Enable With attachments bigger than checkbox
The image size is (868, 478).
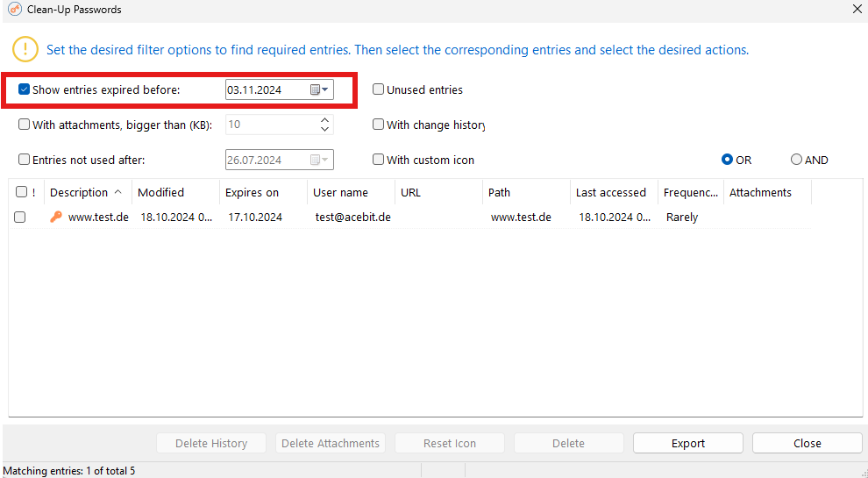click(x=24, y=125)
